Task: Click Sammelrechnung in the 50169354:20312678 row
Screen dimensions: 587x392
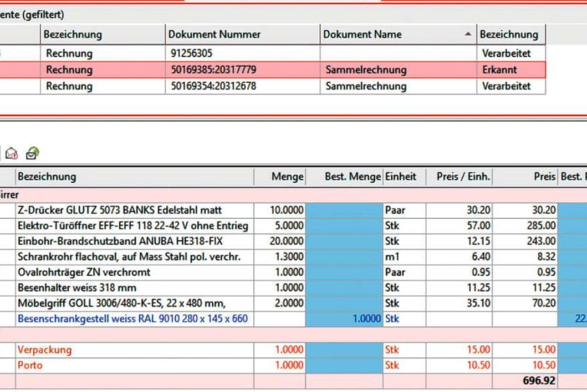Action: click(399, 86)
